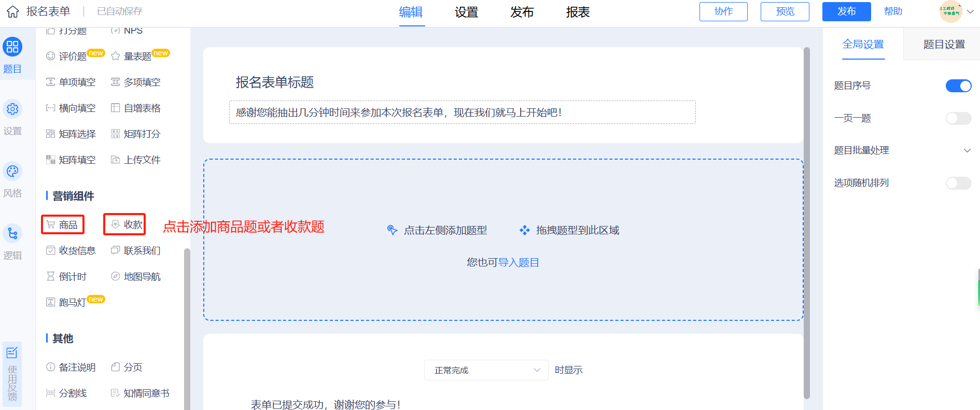Add the 倒计时 hourglass component
980x410 pixels.
66,276
